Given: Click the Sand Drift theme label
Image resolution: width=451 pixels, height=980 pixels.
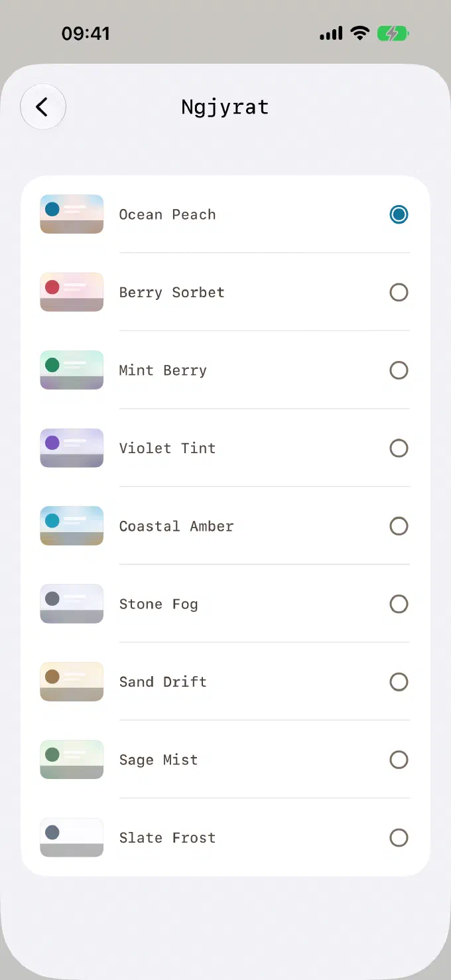Looking at the screenshot, I should pyautogui.click(x=163, y=682).
